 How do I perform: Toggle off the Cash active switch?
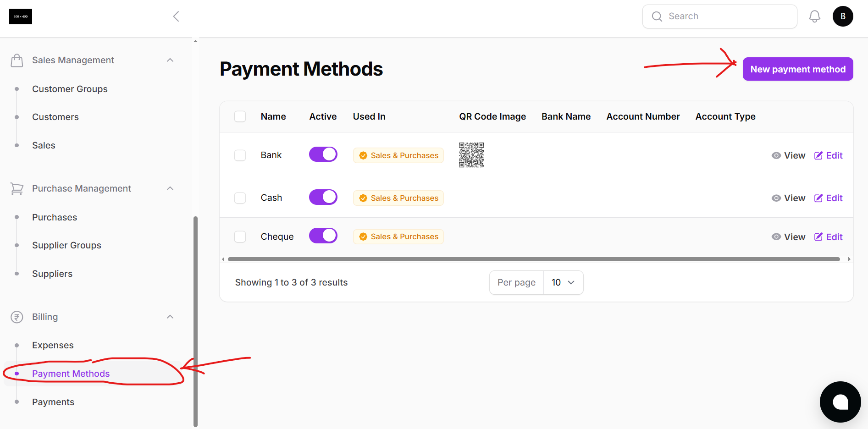[323, 197]
